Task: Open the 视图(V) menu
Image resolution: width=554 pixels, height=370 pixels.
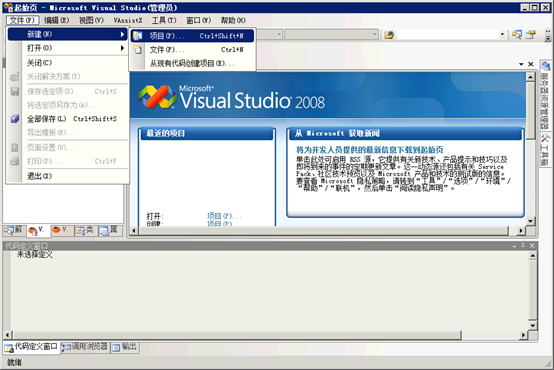Action: pos(91,20)
